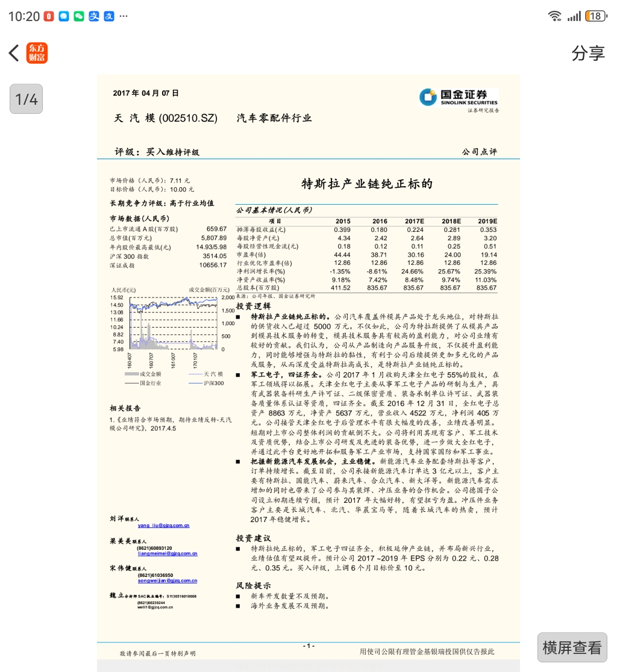Tap the stock name 天汽模 (002510.SZ)
Viewport: 617px width, 672px height.
(166, 118)
